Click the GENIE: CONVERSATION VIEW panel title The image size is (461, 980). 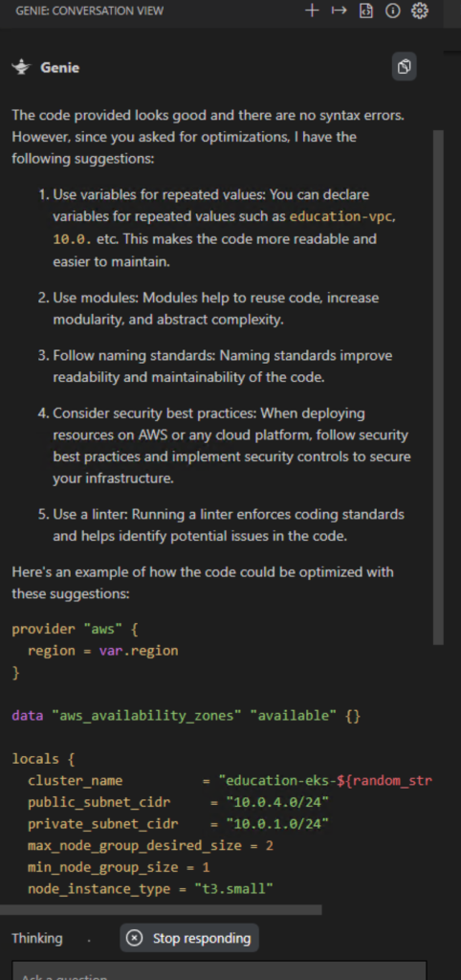89,11
